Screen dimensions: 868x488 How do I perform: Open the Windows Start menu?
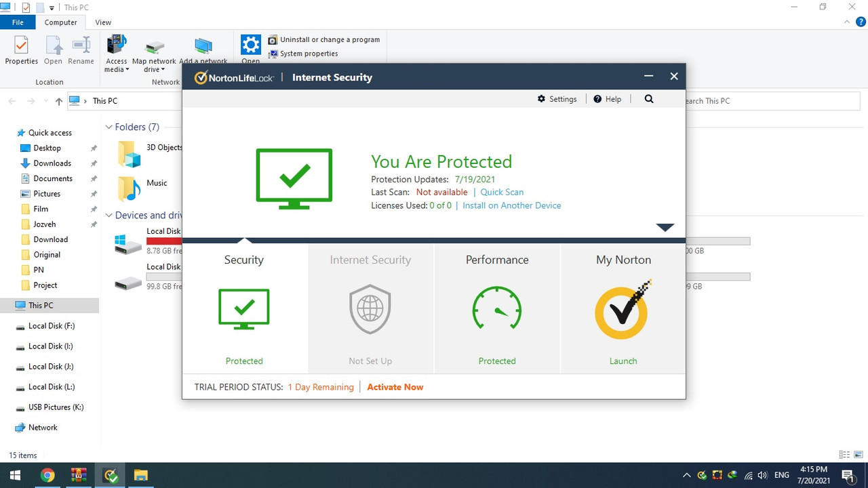[x=15, y=475]
